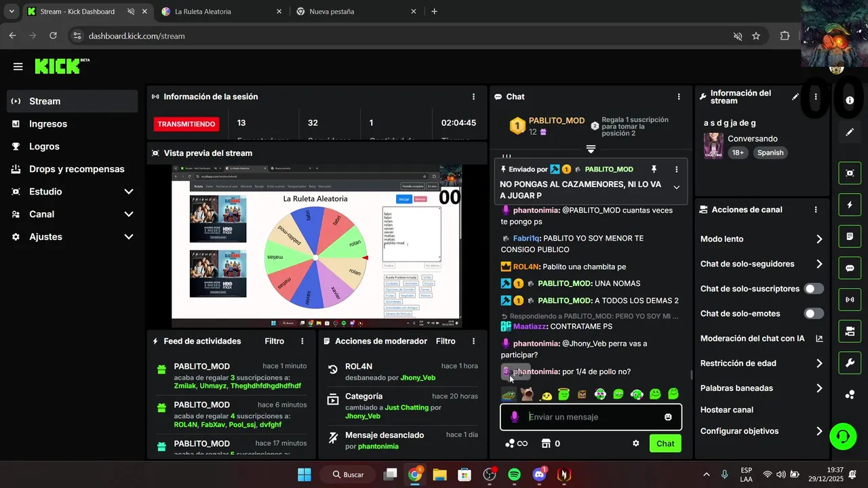Open the Acciones de canal three-dot menu

816,210
